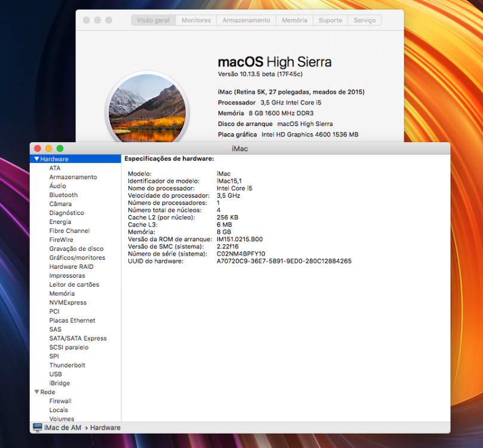Select Armazenamento in the hardware sidebar
Image resolution: width=483 pixels, height=448 pixels.
tap(73, 177)
